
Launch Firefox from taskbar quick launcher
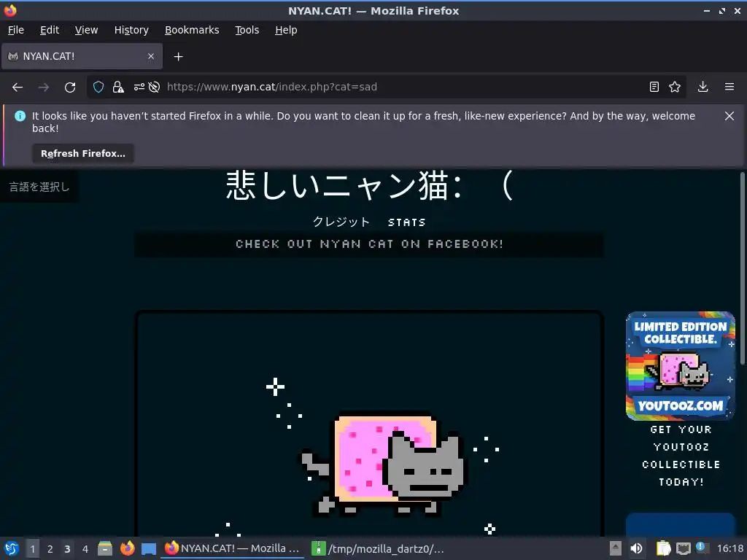pyautogui.click(x=127, y=548)
